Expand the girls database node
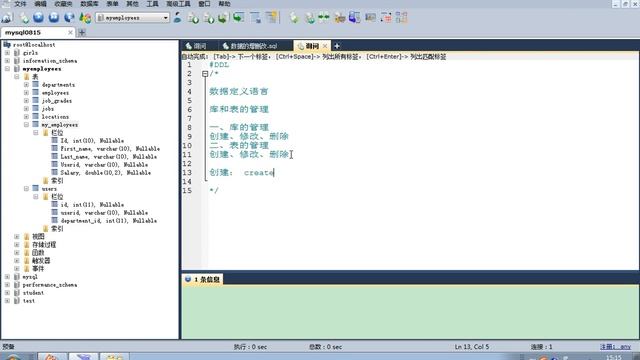This screenshot has width=640, height=360. click(7, 53)
